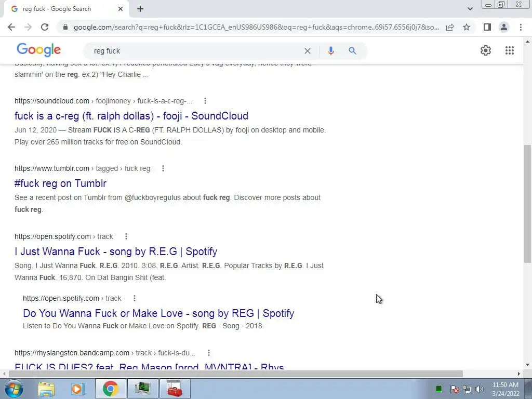The width and height of the screenshot is (532, 399).
Task: Open the tab search dropdown arrow
Action: (470, 9)
